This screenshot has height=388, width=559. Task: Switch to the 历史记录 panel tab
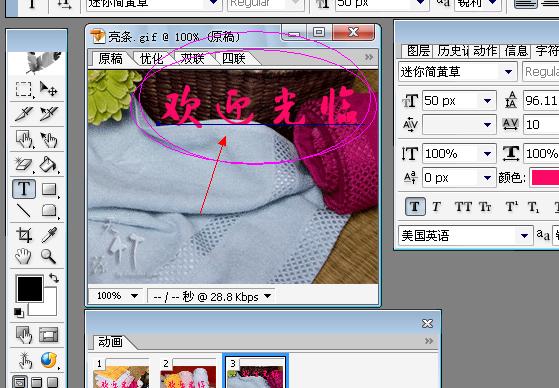click(x=452, y=51)
